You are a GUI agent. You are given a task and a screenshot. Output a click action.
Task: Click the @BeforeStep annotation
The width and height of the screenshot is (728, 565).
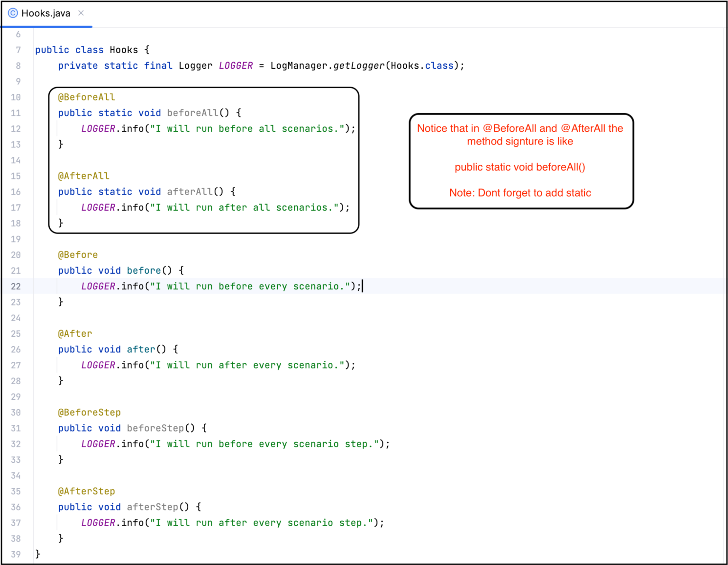pyautogui.click(x=90, y=413)
